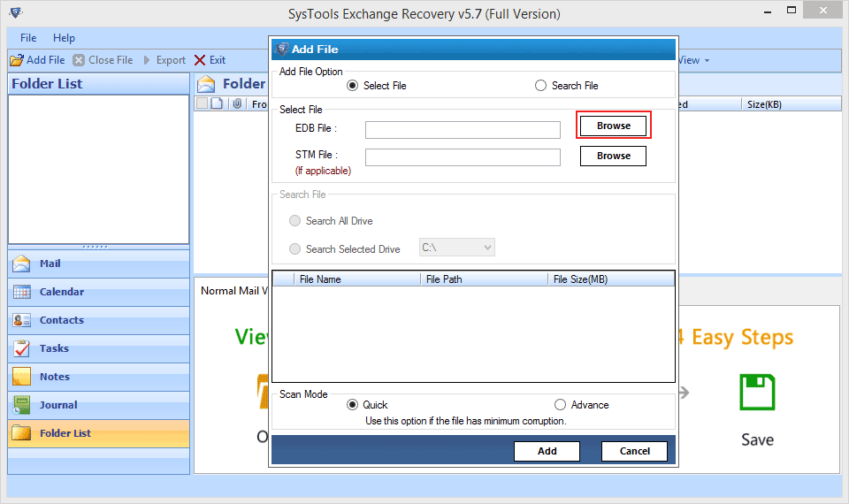Close the SysTools window
The height and width of the screenshot is (504, 849).
pos(823,11)
